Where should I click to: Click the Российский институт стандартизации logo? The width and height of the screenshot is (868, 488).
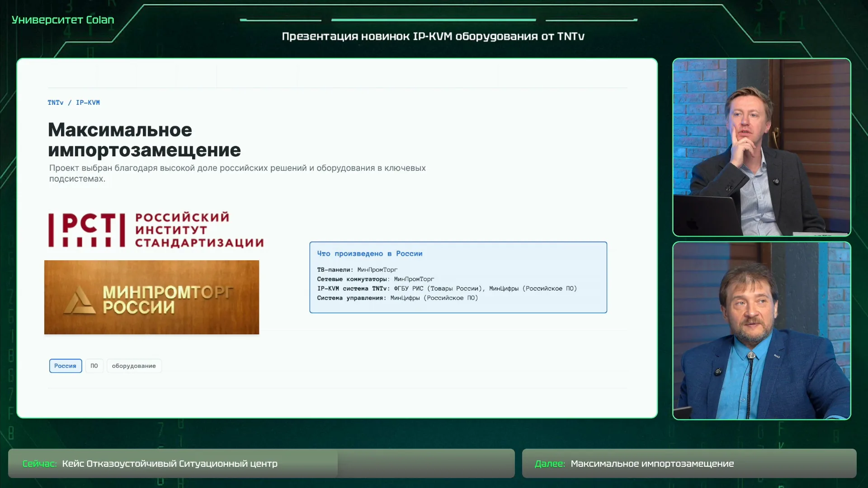click(x=156, y=230)
